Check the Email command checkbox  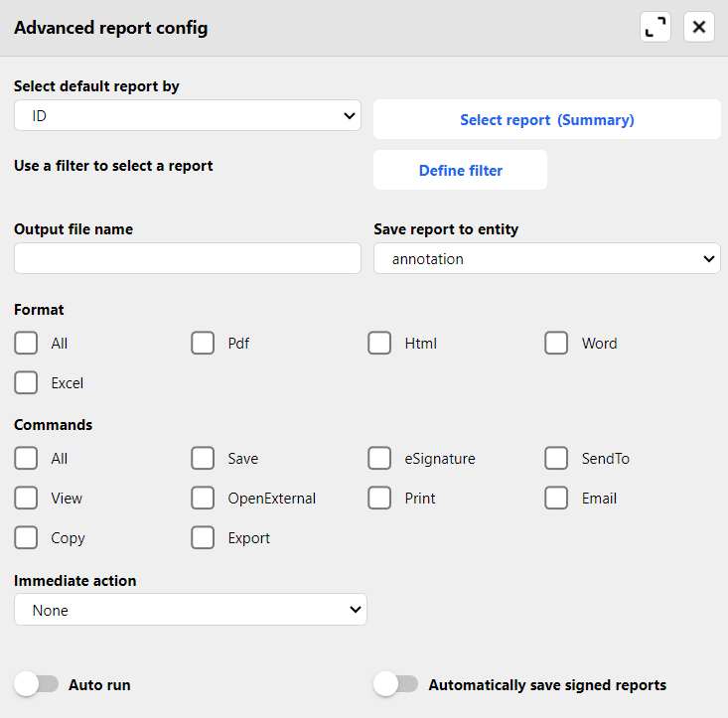click(557, 498)
